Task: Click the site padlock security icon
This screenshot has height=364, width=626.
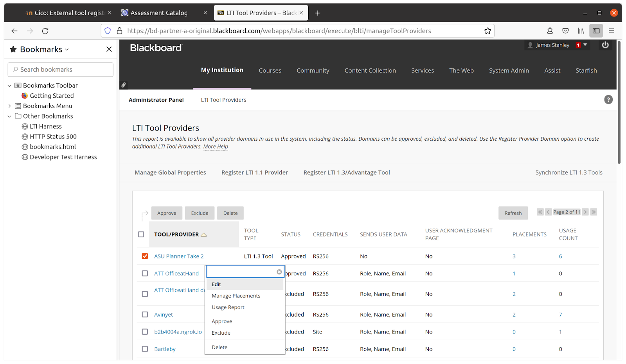Action: (x=119, y=31)
